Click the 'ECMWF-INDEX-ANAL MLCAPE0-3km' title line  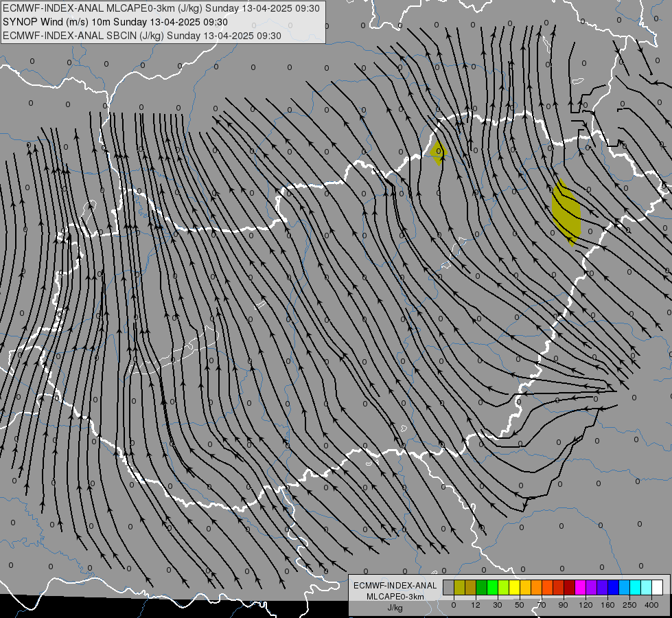pyautogui.click(x=161, y=8)
